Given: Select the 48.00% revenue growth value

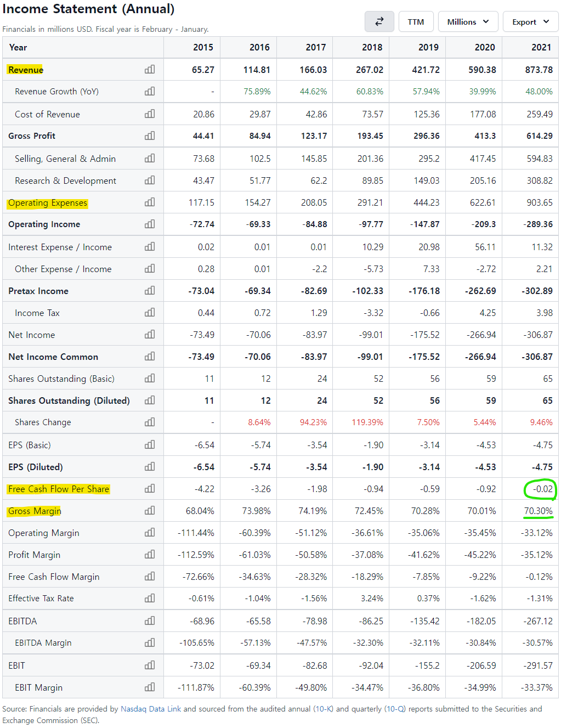Looking at the screenshot, I should coord(539,91).
